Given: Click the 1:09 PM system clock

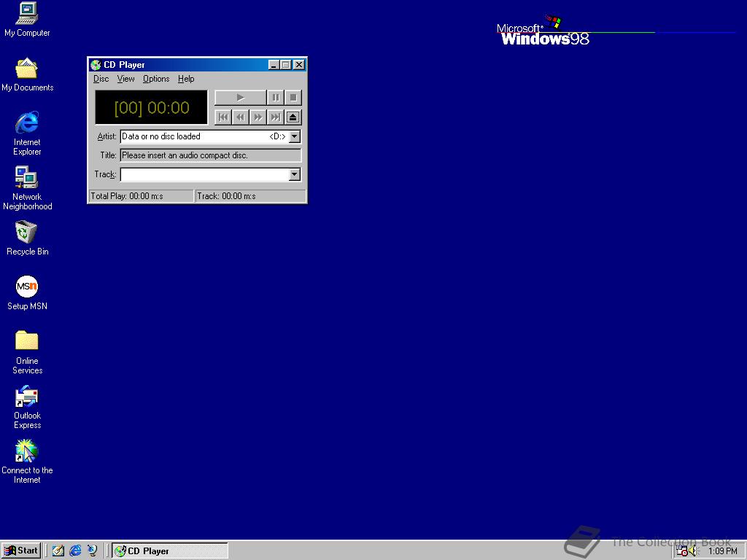Looking at the screenshot, I should point(723,551).
